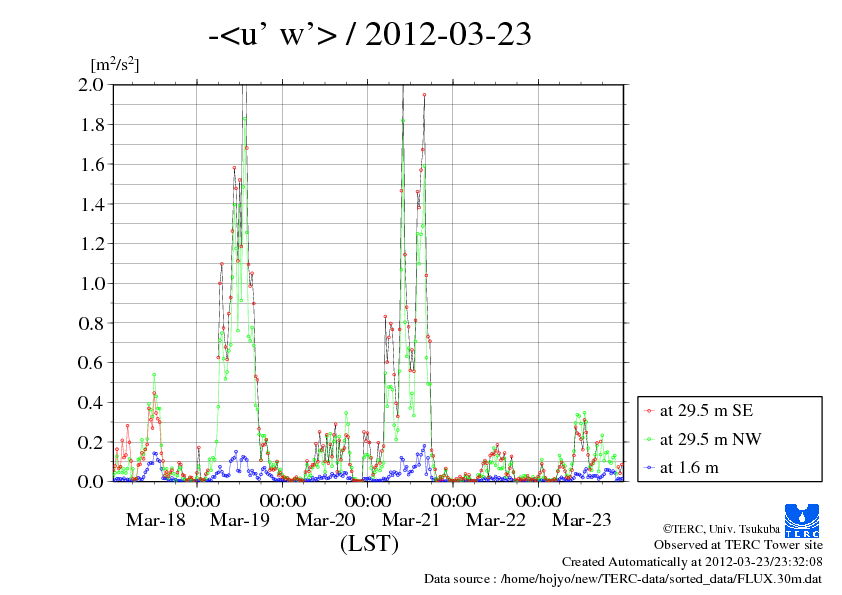The height and width of the screenshot is (595, 842).
Task: Click the red peak point near 1.95 on Mar-21
Action: [x=424, y=95]
